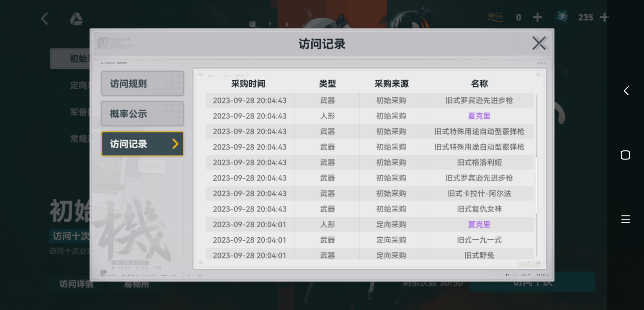Tap the Android recent apps menu icon
Screen dimensions: 644x310
pos(626,219)
